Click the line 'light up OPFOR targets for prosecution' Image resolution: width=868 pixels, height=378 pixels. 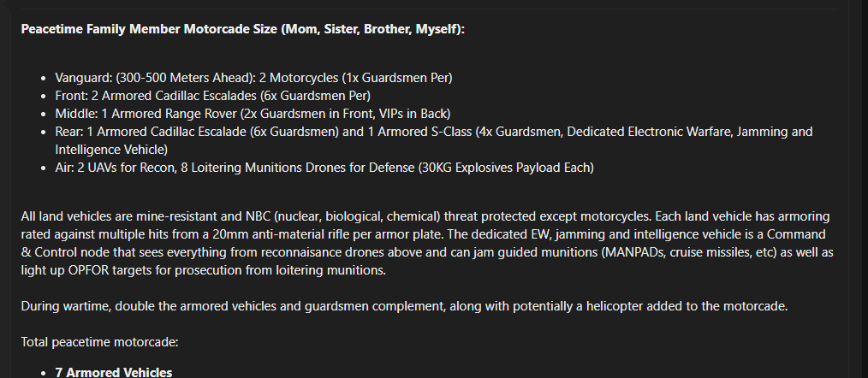click(x=203, y=270)
